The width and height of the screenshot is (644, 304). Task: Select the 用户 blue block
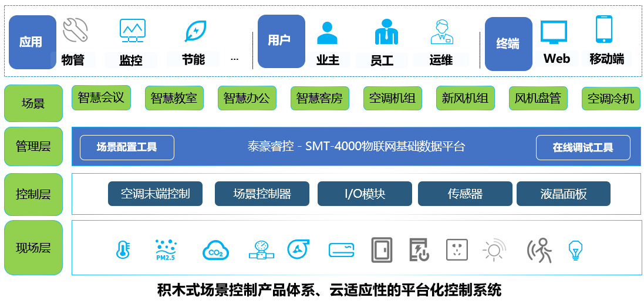tap(281, 41)
